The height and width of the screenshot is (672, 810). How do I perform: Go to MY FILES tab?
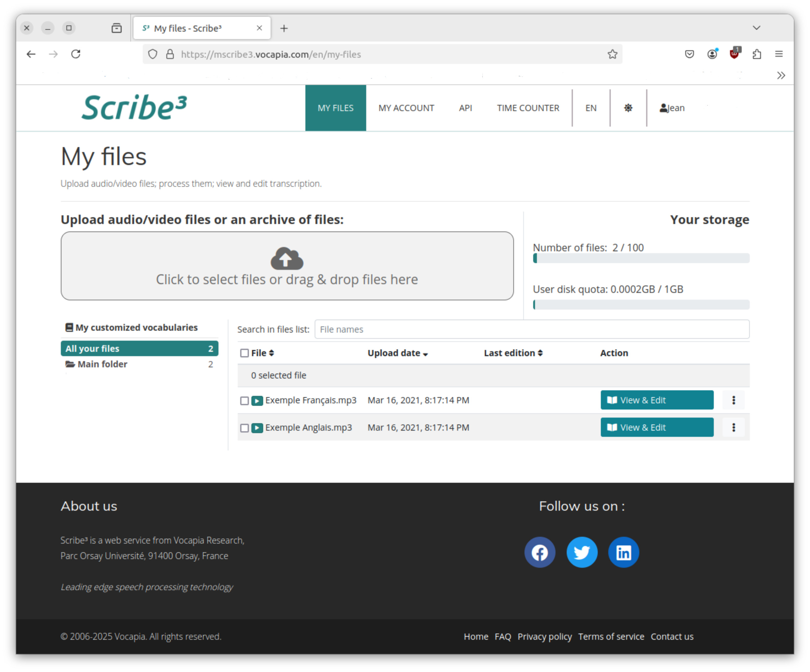(335, 108)
